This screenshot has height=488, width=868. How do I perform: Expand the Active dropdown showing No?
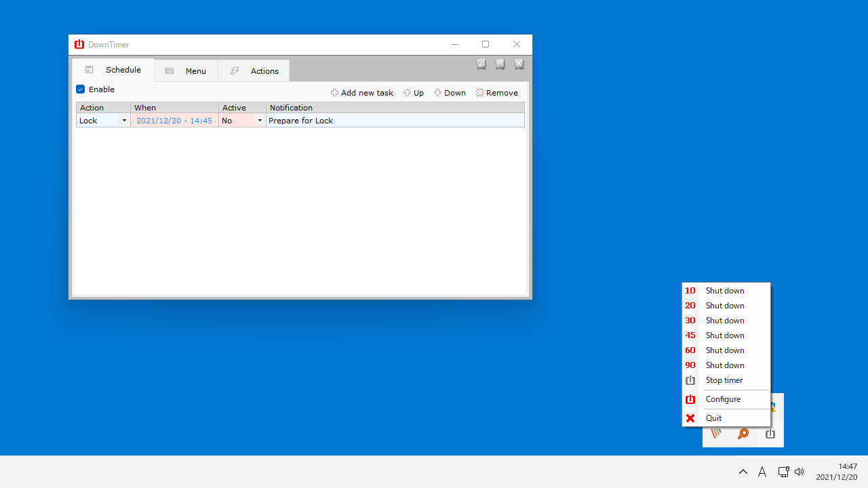pyautogui.click(x=260, y=121)
